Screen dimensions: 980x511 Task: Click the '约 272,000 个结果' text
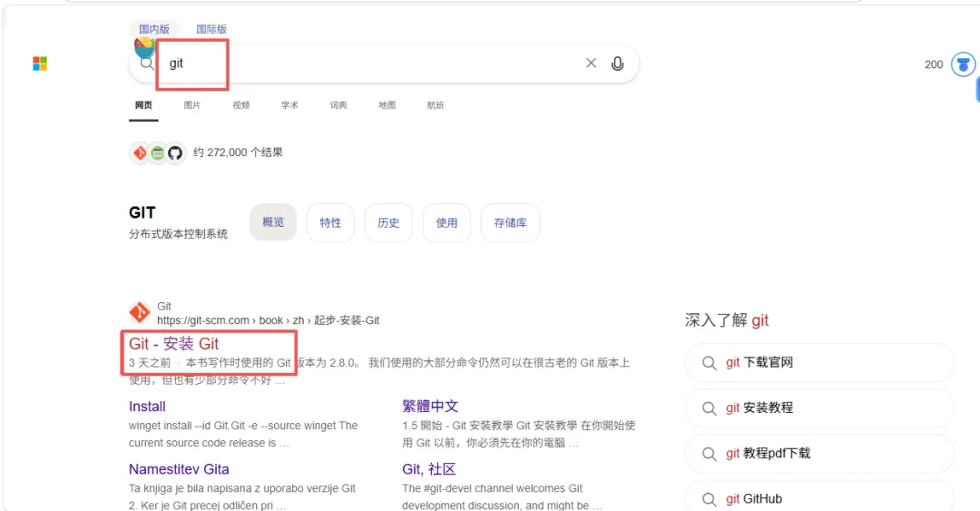(x=238, y=152)
